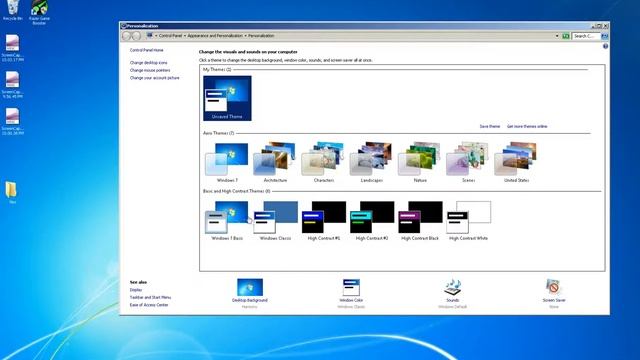
Task: Click the Control Panel breadcrumb
Action: pyautogui.click(x=170, y=36)
